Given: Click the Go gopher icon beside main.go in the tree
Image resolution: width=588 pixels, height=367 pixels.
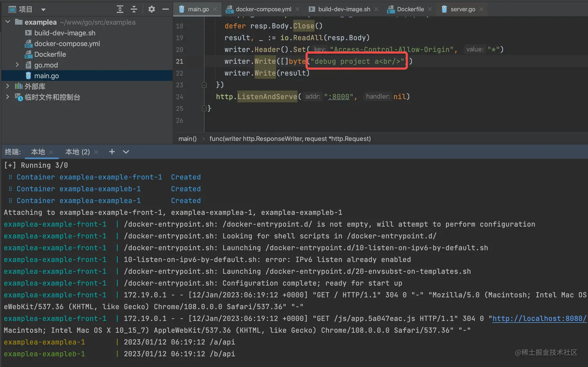Looking at the screenshot, I should tap(28, 75).
